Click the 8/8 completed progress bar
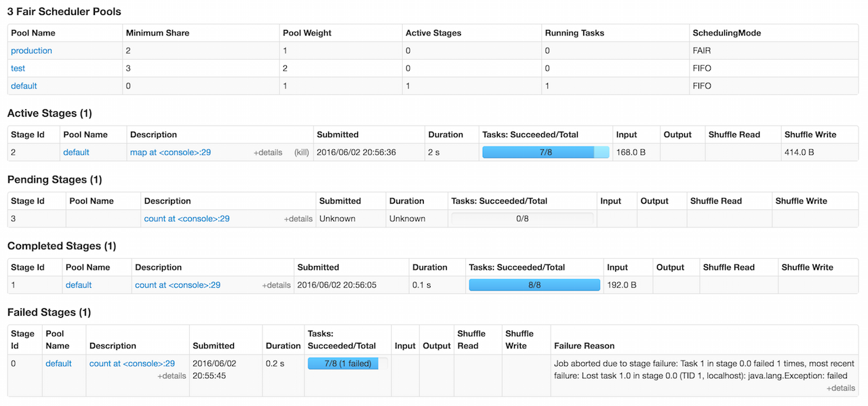 pyautogui.click(x=534, y=285)
